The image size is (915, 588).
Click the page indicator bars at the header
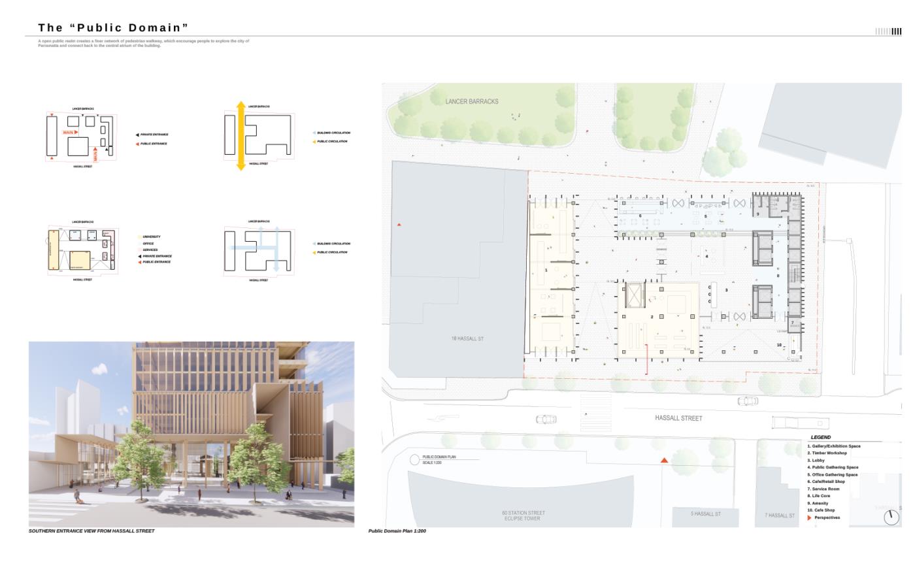click(888, 31)
